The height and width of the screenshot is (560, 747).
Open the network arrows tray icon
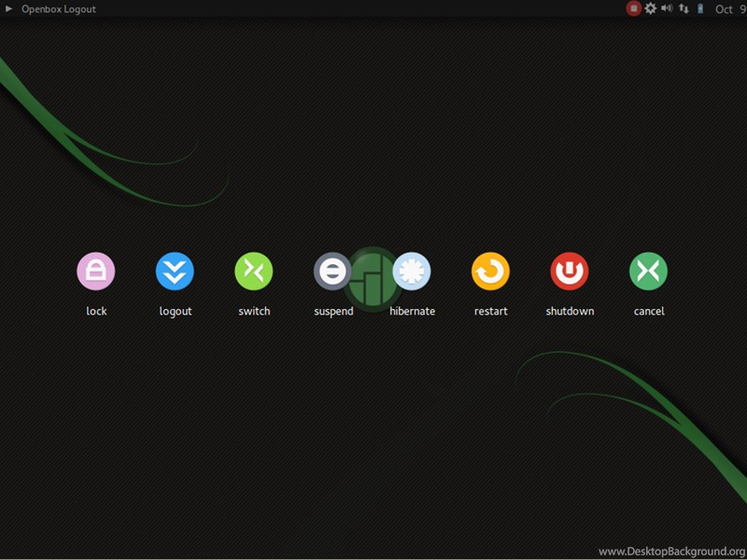pyautogui.click(x=684, y=8)
